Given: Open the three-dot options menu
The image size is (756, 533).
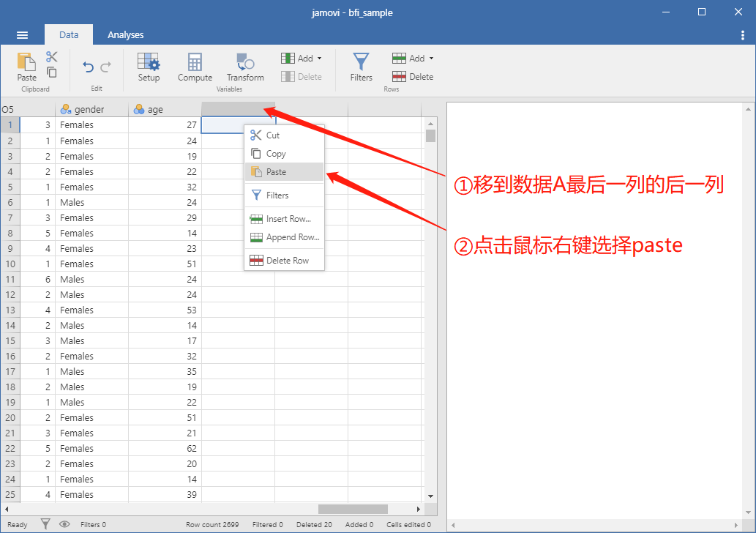Looking at the screenshot, I should tap(743, 34).
